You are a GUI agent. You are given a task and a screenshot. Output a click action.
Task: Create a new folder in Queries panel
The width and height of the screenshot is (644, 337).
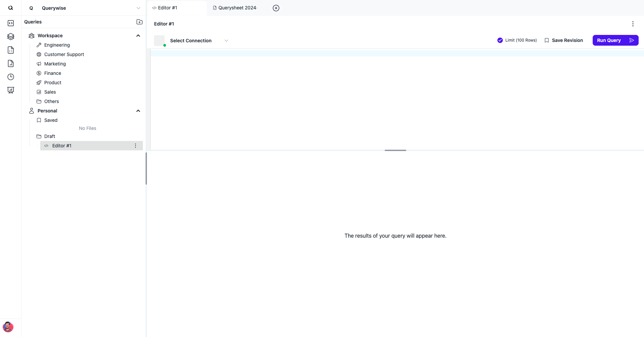point(140,22)
